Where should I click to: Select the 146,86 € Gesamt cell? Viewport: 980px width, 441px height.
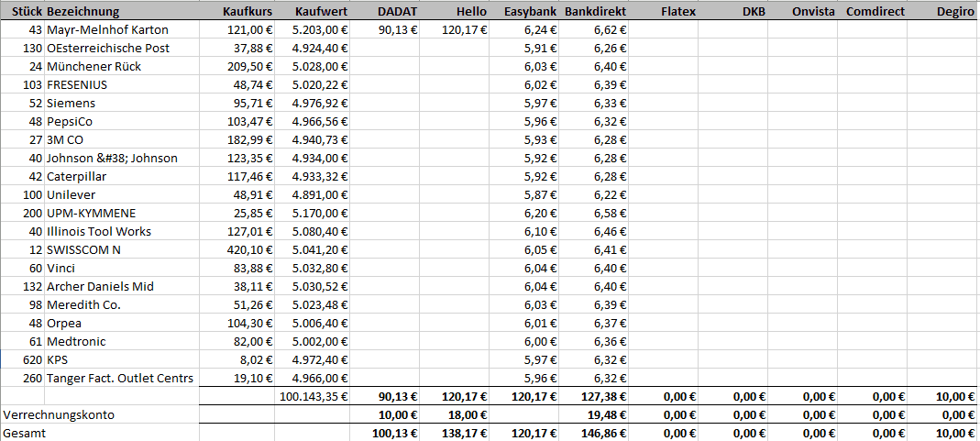coord(594,433)
